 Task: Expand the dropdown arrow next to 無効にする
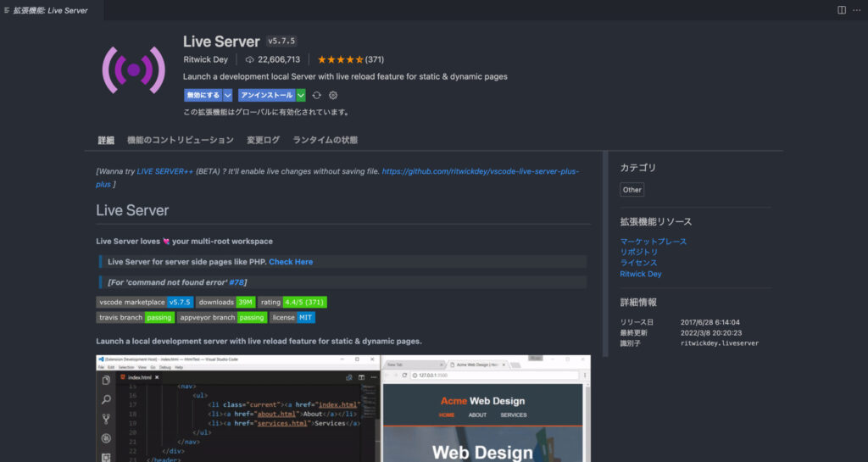click(227, 96)
